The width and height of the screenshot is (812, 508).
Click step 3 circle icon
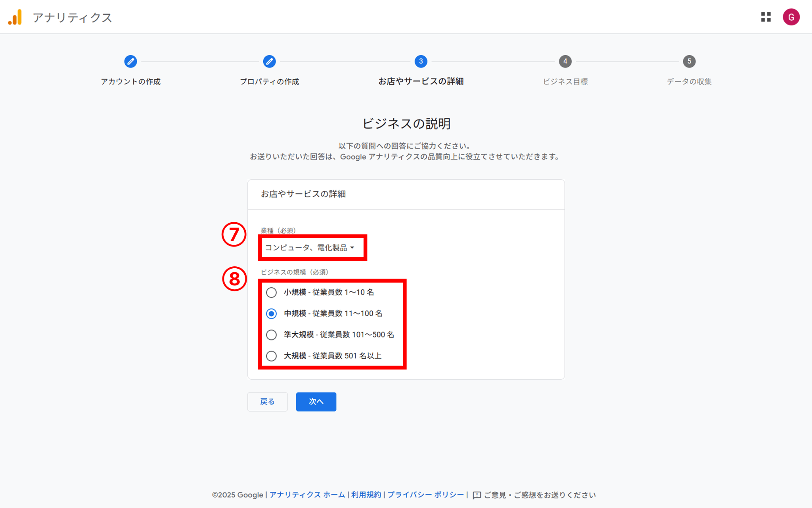421,62
